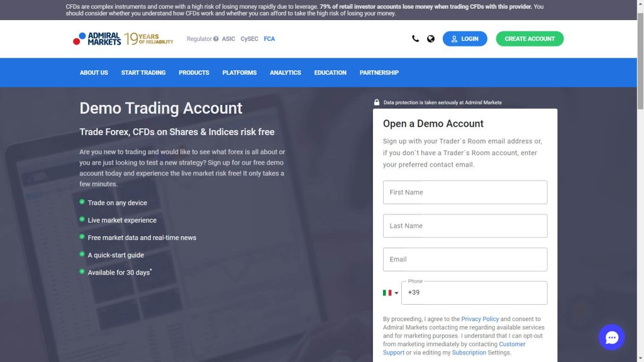This screenshot has width=644, height=362.
Task: Click the Admiral Markets logo
Action: pyautogui.click(x=97, y=38)
